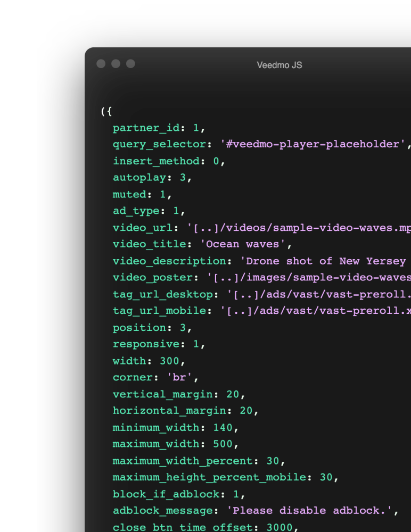This screenshot has width=411, height=532.
Task: Click the 'insert_method: 0,' line
Action: click(x=169, y=161)
